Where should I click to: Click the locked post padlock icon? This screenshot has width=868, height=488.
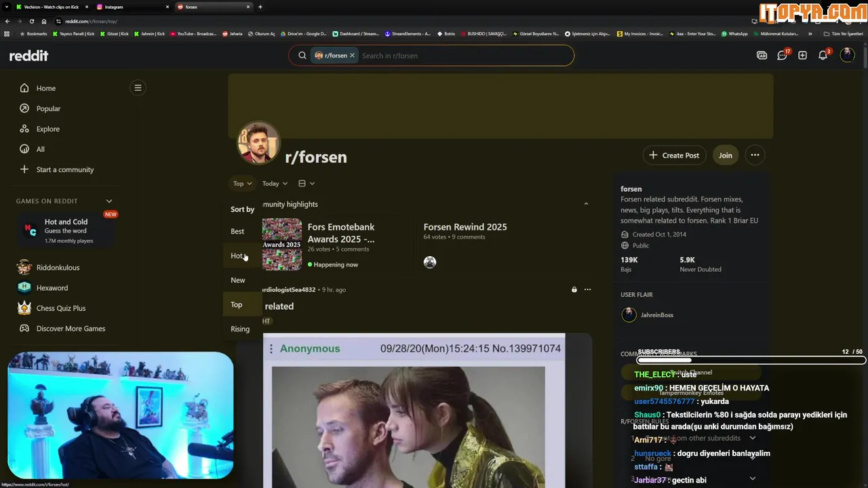click(x=574, y=289)
